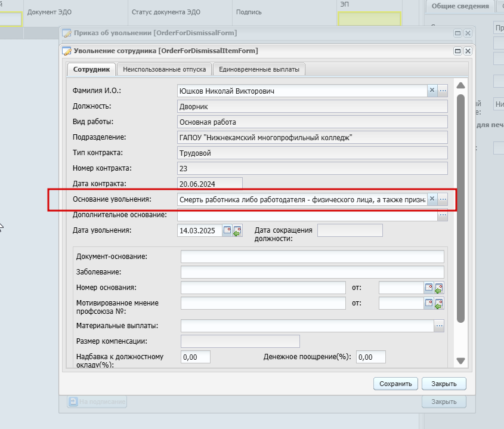Open Материальные выплаты ellipsis selector
The image size is (504, 429).
coord(439,326)
